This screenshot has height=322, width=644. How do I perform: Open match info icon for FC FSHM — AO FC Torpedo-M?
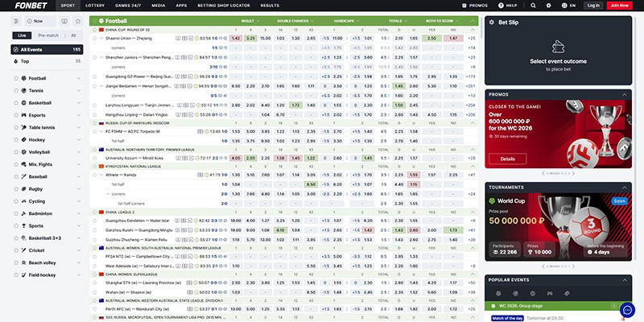click(200, 131)
